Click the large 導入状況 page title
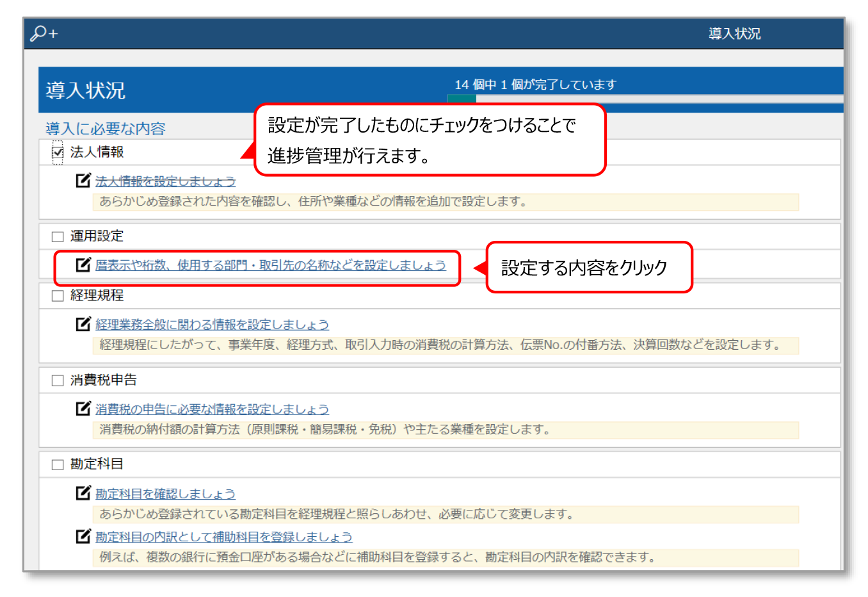This screenshot has height=597, width=868. pyautogui.click(x=85, y=90)
